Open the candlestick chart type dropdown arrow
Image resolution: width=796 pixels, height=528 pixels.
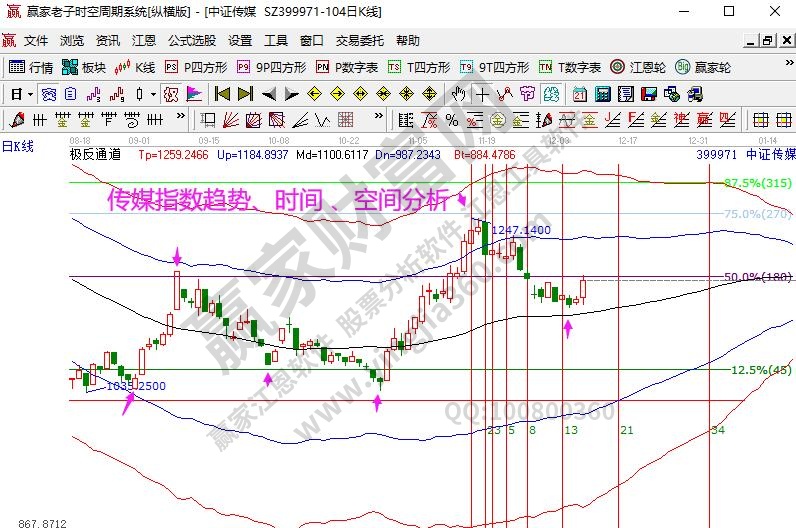[152, 94]
